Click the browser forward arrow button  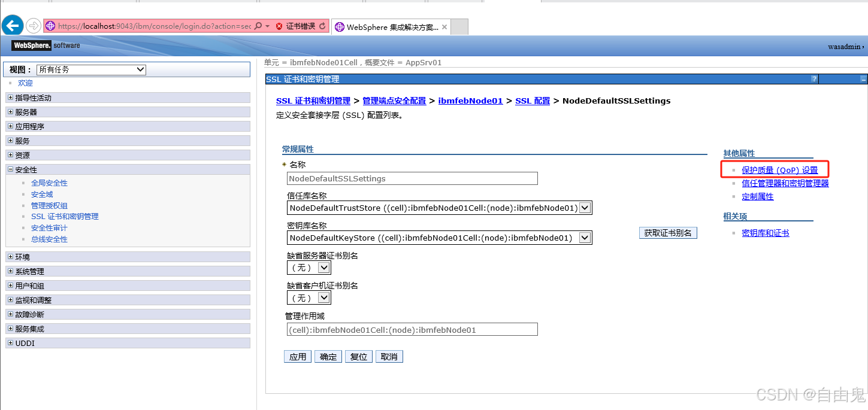33,26
